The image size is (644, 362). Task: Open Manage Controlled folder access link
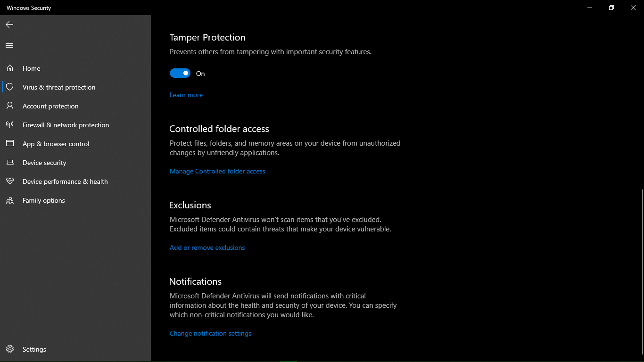[x=217, y=171]
